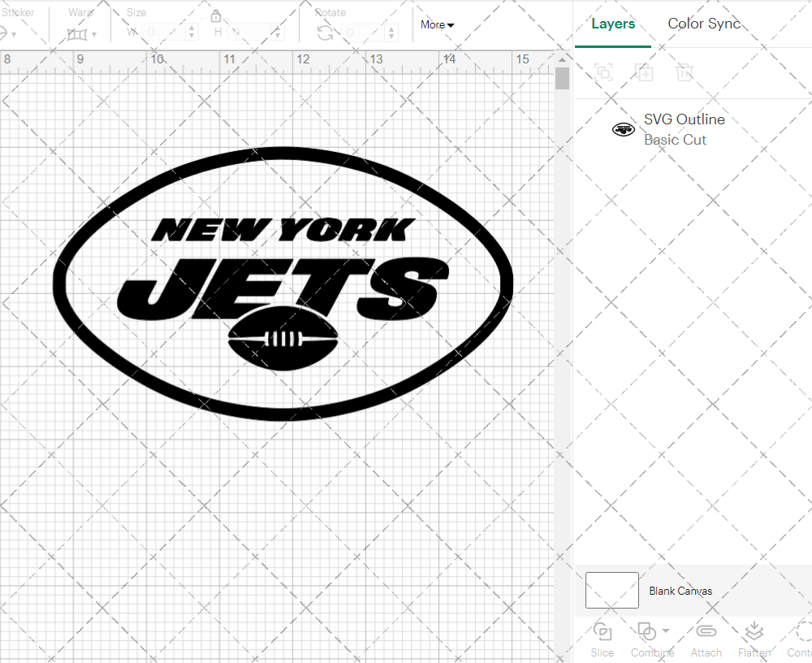Click the Contour tool icon

(x=802, y=631)
